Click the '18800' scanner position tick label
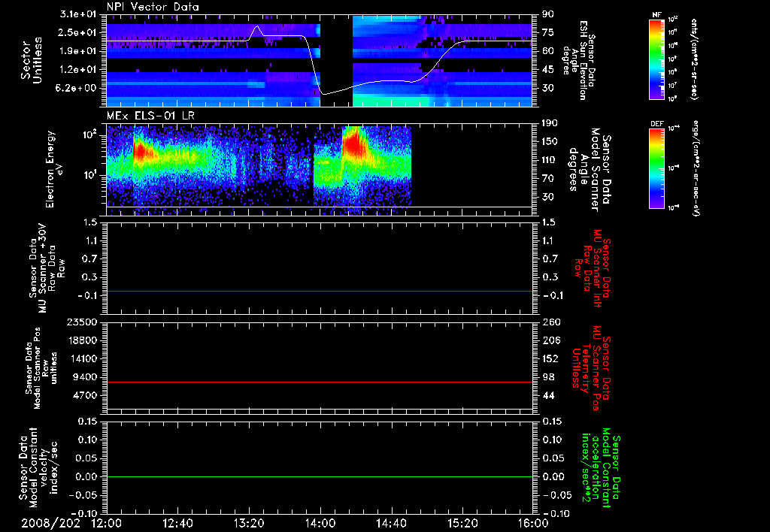 83,340
